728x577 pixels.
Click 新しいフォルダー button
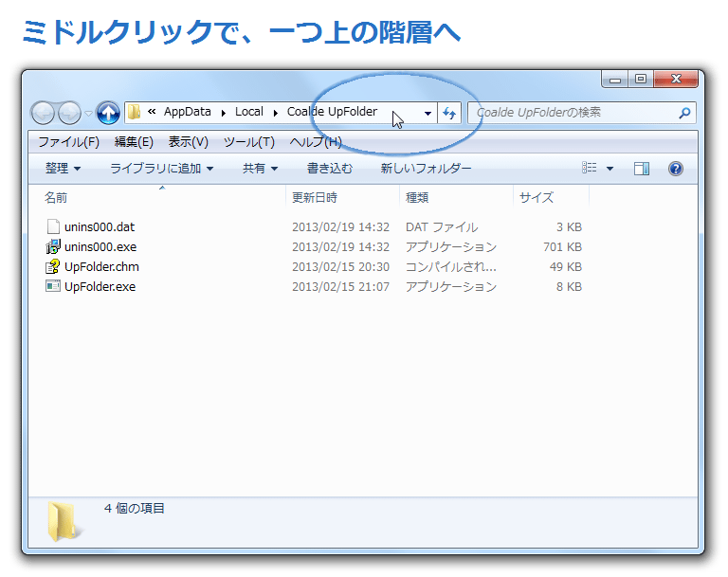[x=426, y=169]
